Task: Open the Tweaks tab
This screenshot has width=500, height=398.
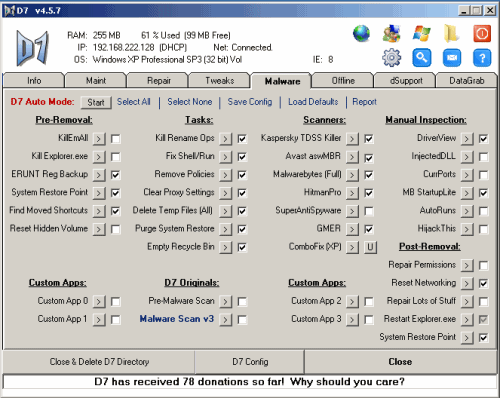Action: click(x=220, y=81)
